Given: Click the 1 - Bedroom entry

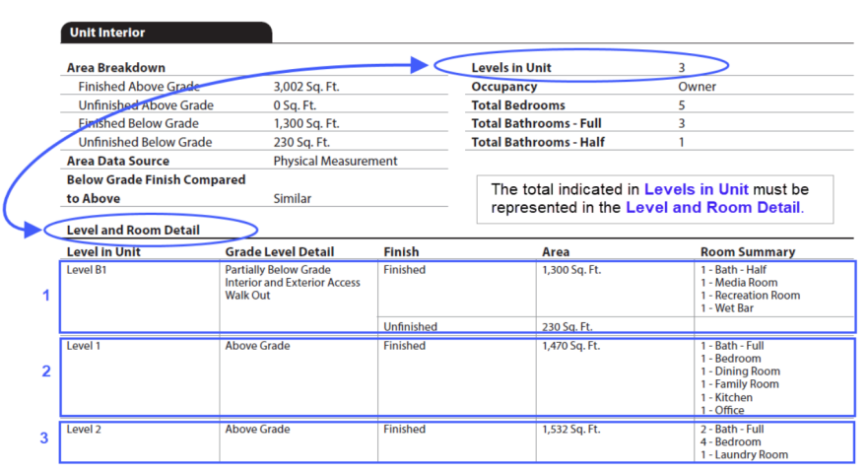Looking at the screenshot, I should [x=731, y=358].
